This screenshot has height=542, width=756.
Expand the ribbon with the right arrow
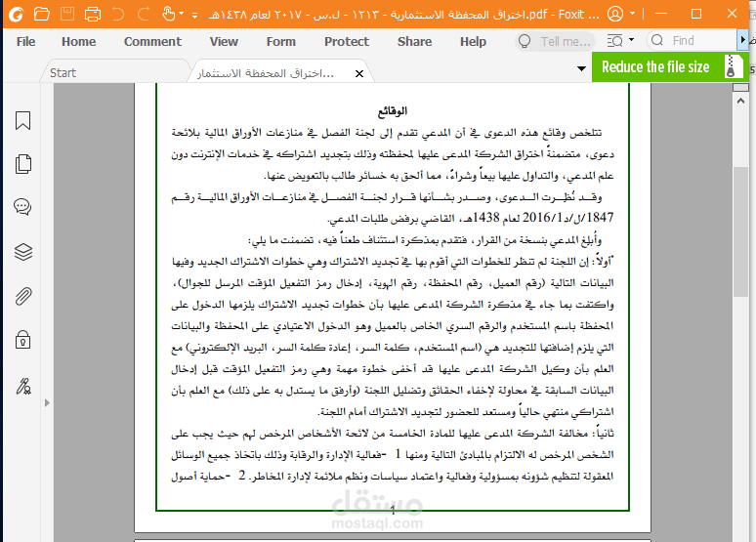coord(743,40)
